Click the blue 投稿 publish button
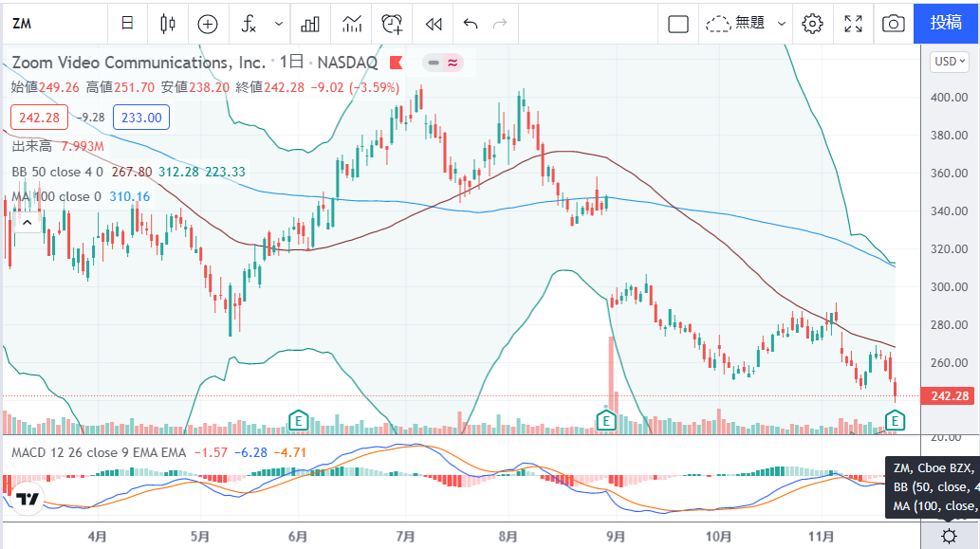 click(946, 23)
